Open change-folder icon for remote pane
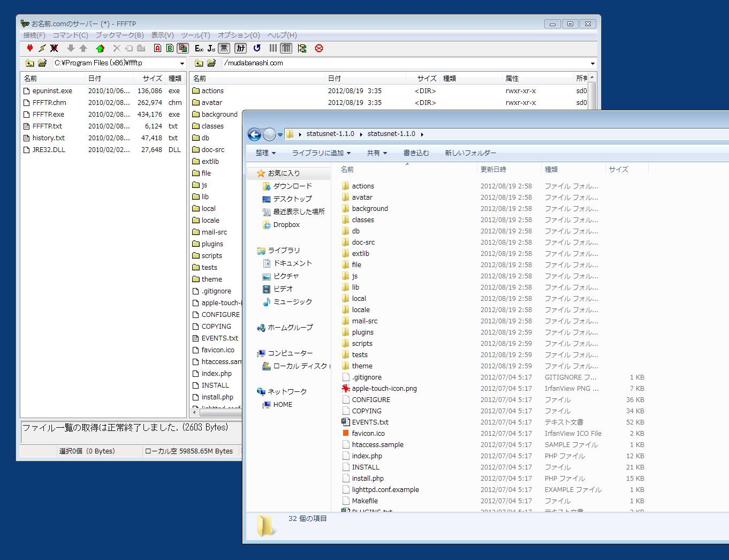Viewport: 729px width, 560px height. [x=211, y=63]
